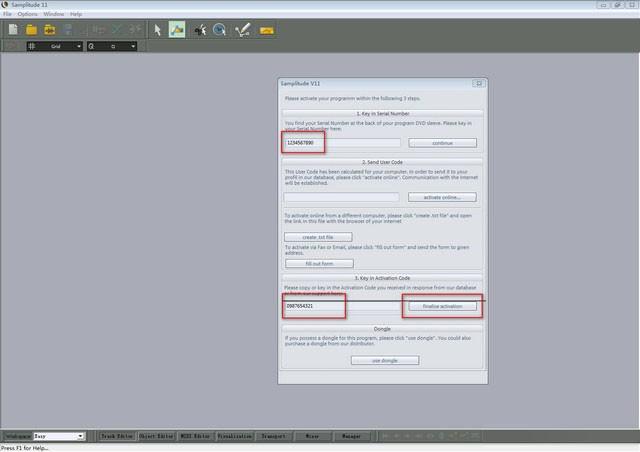Viewport: 640px width, 452px height.
Task: Select the arrow pointer mouse tool
Action: pos(157,30)
